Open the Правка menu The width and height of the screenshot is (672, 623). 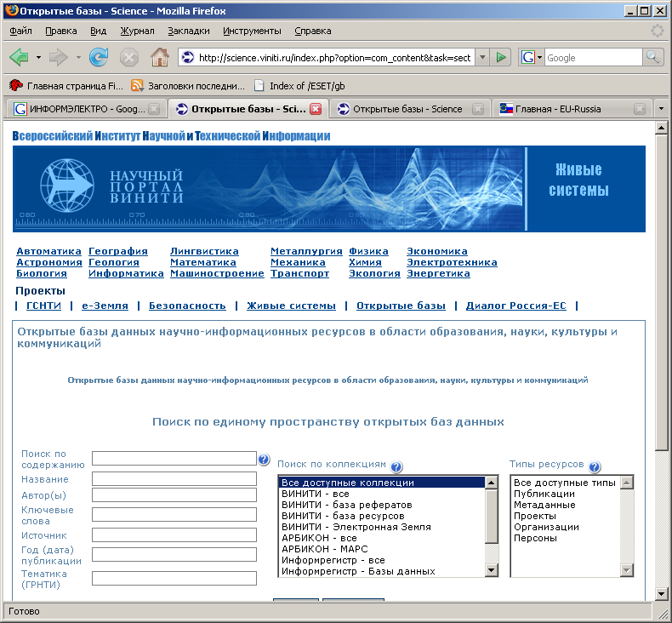(61, 31)
